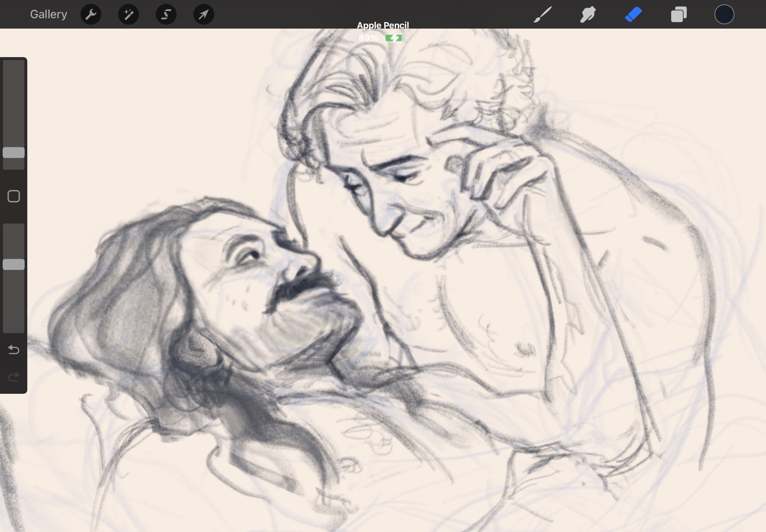Viewport: 766px width, 532px height.
Task: Open the Layers panel
Action: click(x=678, y=15)
